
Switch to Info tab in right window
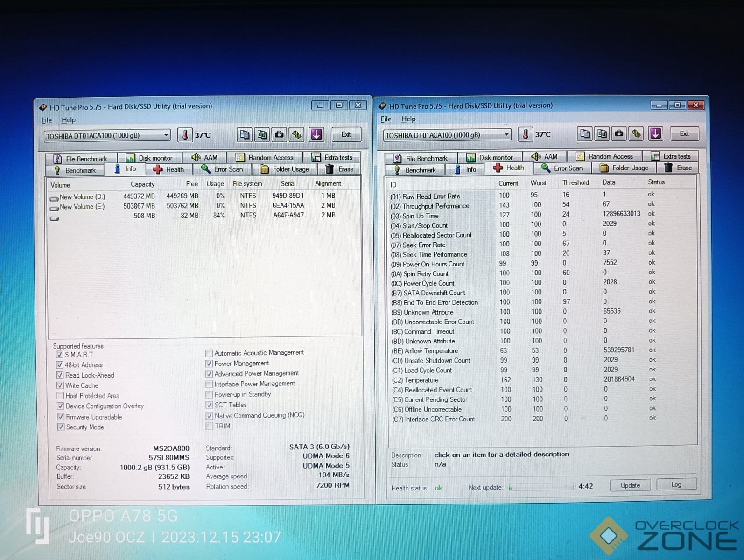coord(465,169)
